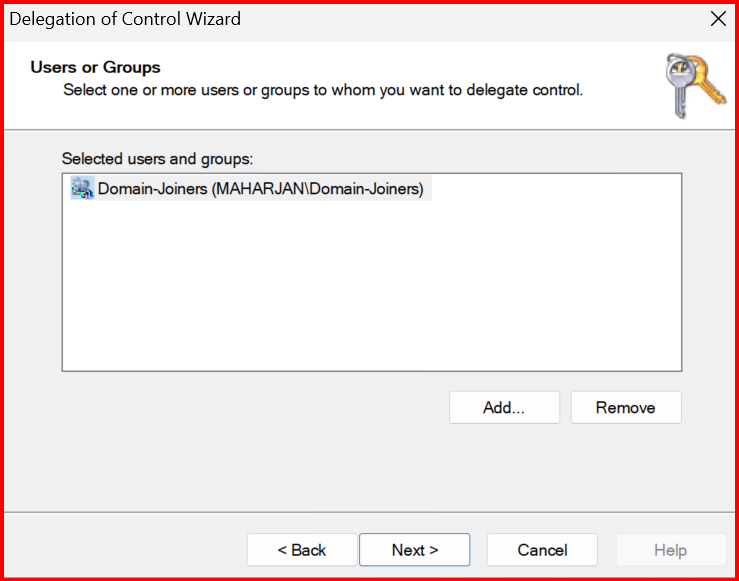Click the 'Selected users and groups:' label

(x=158, y=159)
